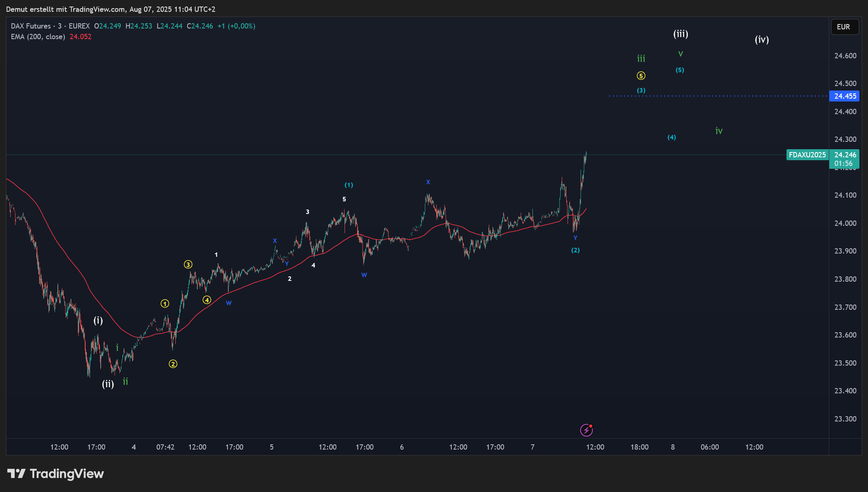
Task: Click the EMA (200, close) indicator legend
Action: (x=38, y=37)
